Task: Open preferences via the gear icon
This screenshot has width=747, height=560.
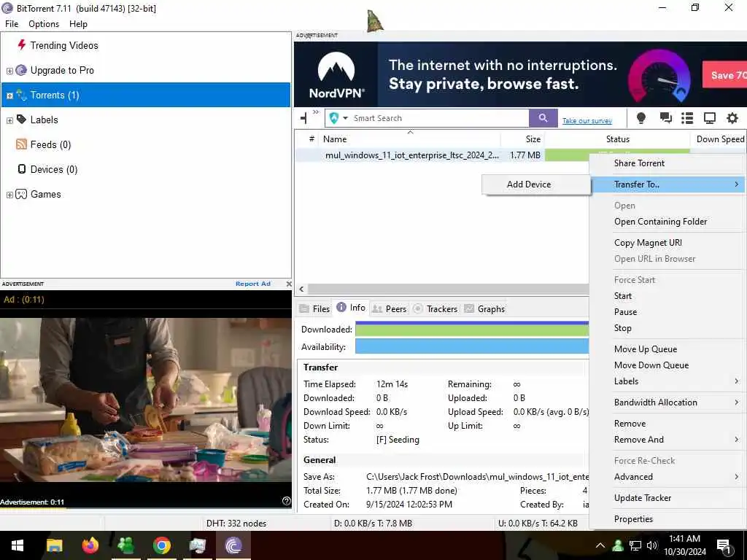Action: tap(732, 117)
